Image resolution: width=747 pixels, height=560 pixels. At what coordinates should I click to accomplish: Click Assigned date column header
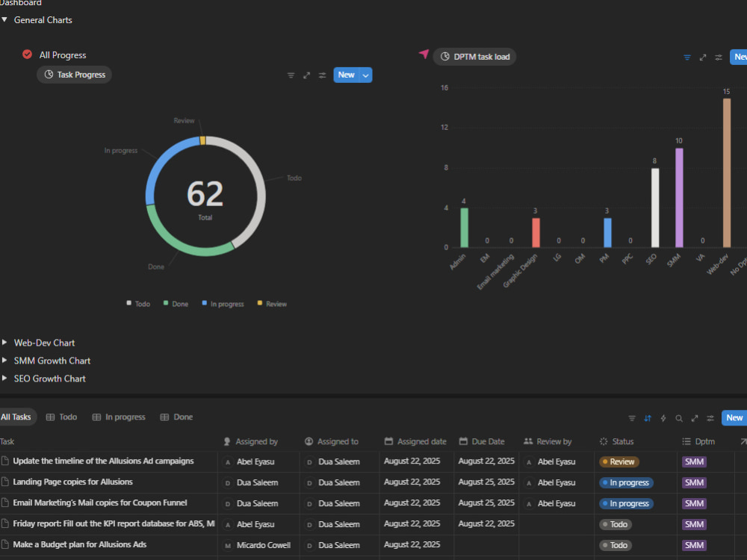[x=415, y=441]
